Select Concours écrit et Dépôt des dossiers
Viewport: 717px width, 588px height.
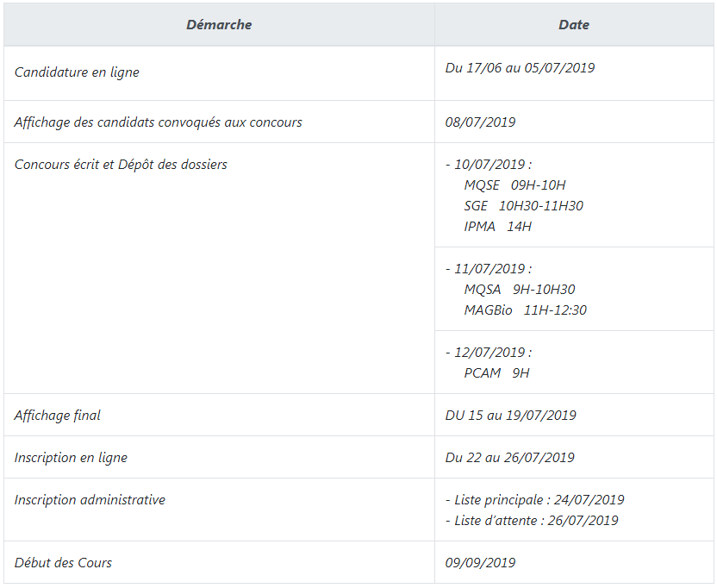pos(121,165)
